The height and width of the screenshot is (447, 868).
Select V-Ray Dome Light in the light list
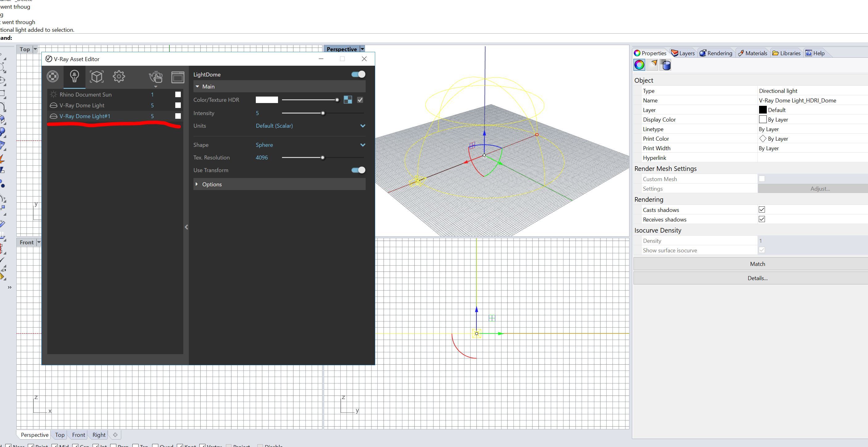pos(115,106)
